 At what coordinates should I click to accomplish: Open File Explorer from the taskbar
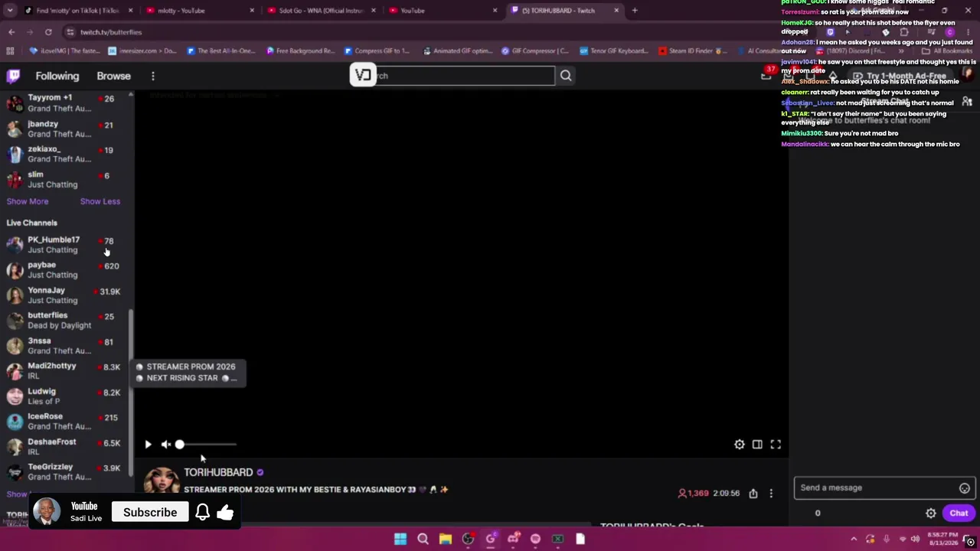tap(445, 539)
